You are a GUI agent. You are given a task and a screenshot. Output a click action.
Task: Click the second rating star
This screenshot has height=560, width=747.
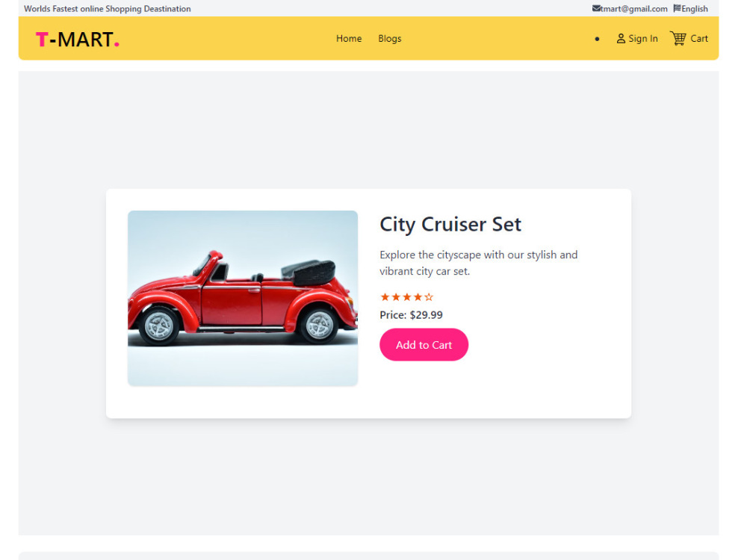tap(396, 297)
